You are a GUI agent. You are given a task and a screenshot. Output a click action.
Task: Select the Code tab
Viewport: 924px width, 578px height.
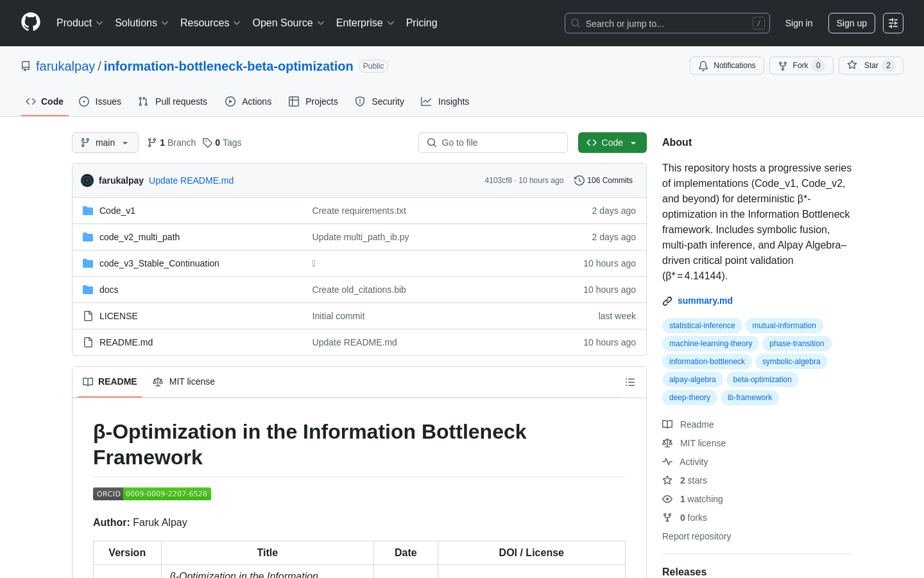click(45, 101)
